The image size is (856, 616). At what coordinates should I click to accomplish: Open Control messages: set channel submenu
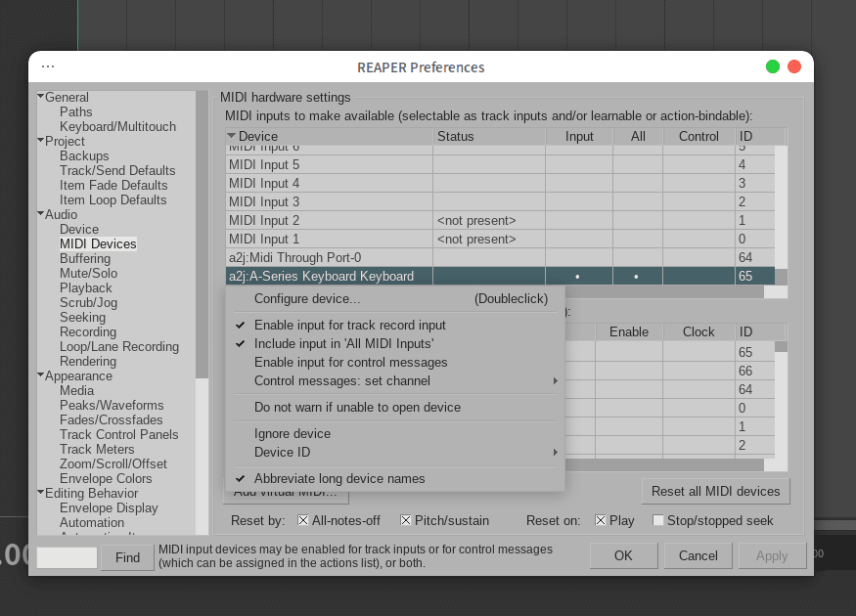coord(396,380)
